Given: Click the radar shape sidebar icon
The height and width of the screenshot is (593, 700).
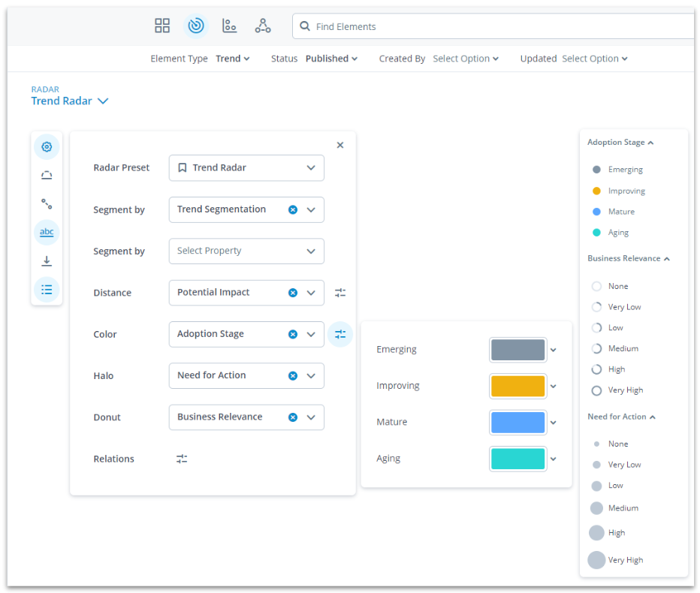Looking at the screenshot, I should point(47,176).
